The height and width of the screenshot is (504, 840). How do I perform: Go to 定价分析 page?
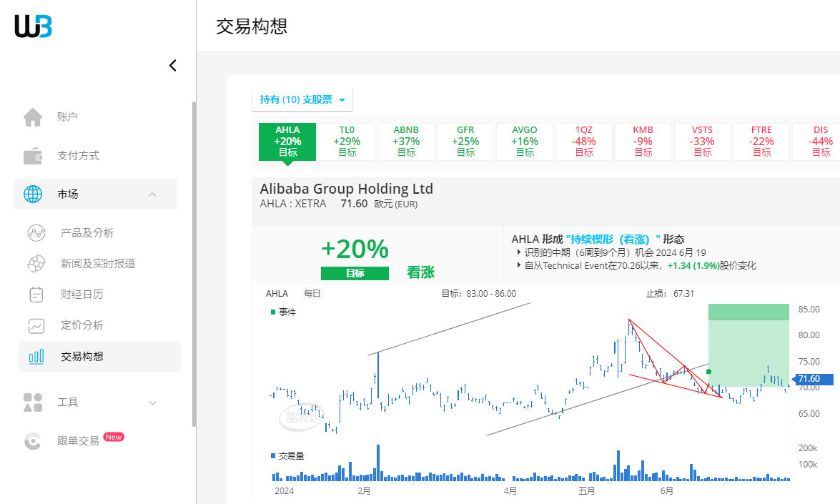(82, 325)
